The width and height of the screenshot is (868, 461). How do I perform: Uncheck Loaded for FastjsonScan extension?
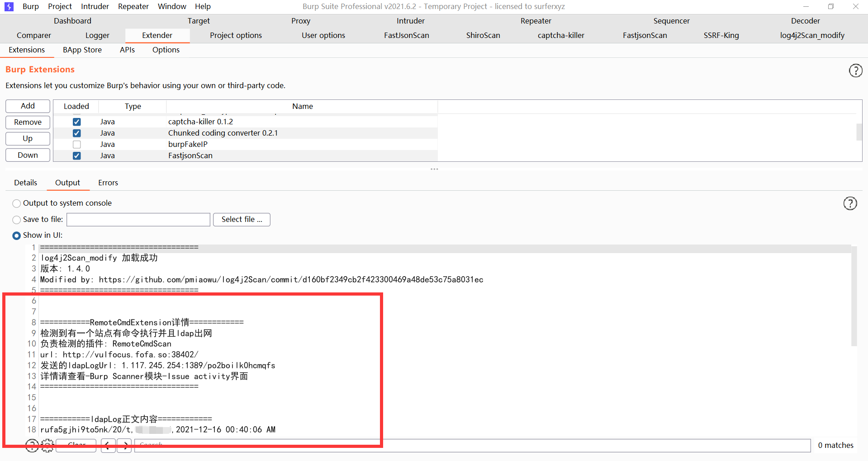point(77,156)
